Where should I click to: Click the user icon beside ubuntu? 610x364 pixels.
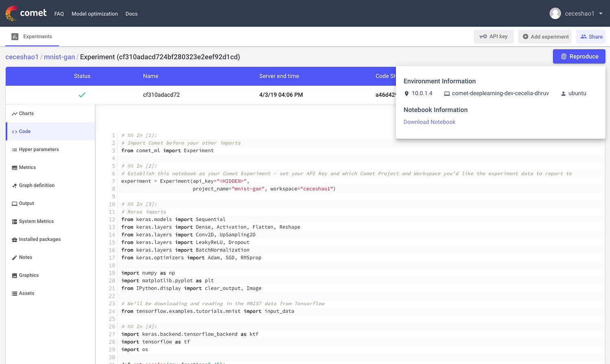(x=563, y=94)
